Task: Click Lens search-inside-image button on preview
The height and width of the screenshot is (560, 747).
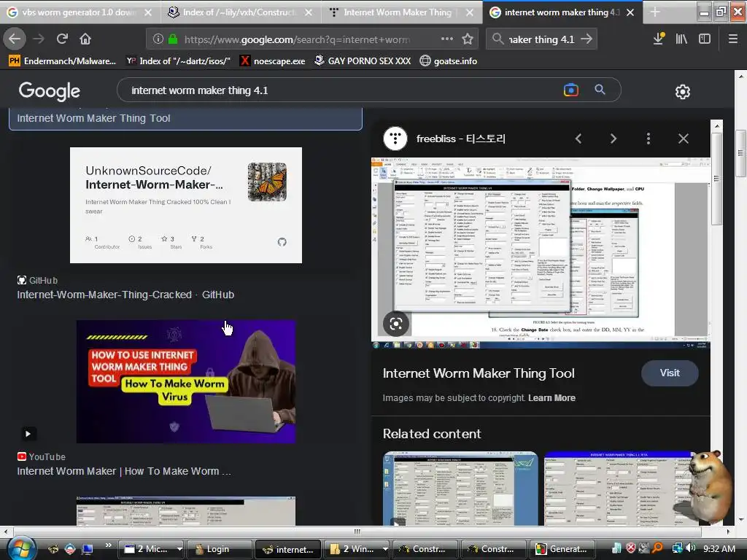Action: (x=396, y=324)
